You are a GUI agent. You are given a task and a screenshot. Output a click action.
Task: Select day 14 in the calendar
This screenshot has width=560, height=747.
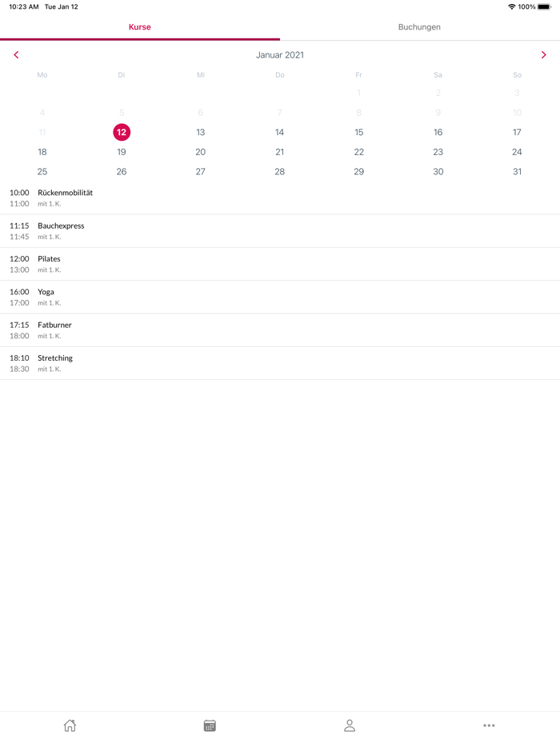[280, 132]
